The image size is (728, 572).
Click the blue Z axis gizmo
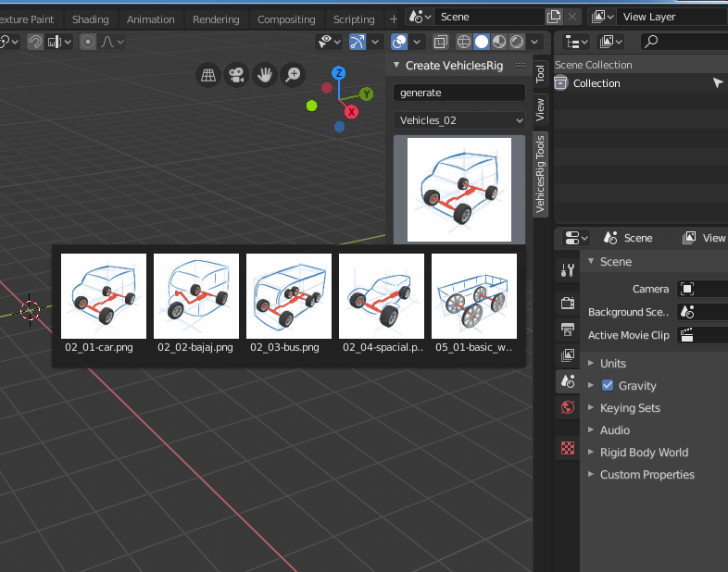(x=338, y=73)
